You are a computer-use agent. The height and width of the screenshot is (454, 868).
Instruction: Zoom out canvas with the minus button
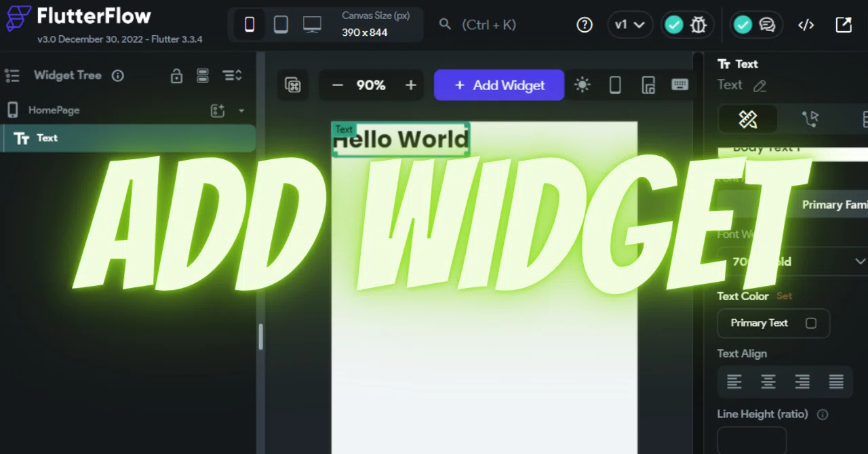coord(337,85)
